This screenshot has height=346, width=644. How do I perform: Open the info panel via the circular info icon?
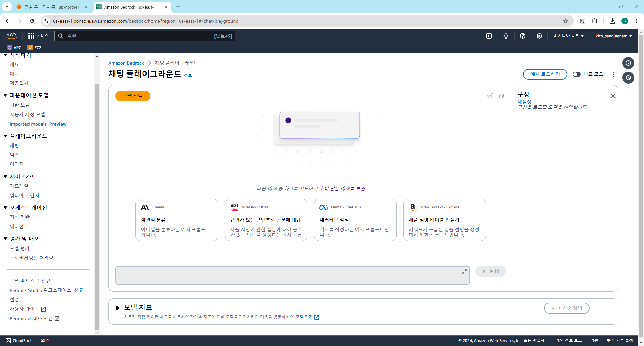(628, 63)
